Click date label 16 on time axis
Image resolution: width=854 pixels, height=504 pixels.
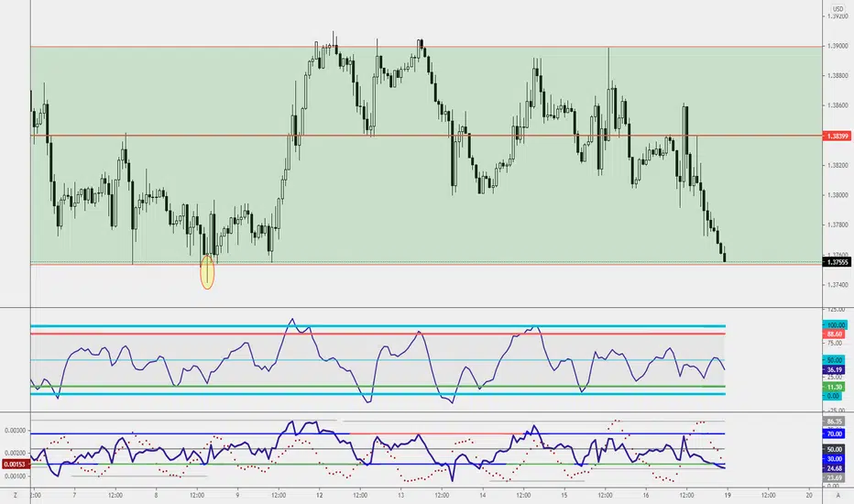click(646, 495)
